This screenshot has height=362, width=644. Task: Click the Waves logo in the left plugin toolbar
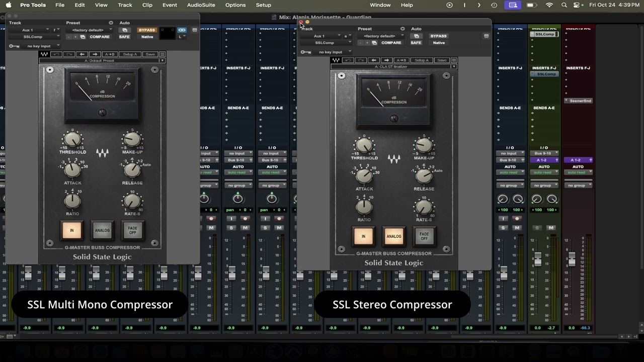[44, 54]
